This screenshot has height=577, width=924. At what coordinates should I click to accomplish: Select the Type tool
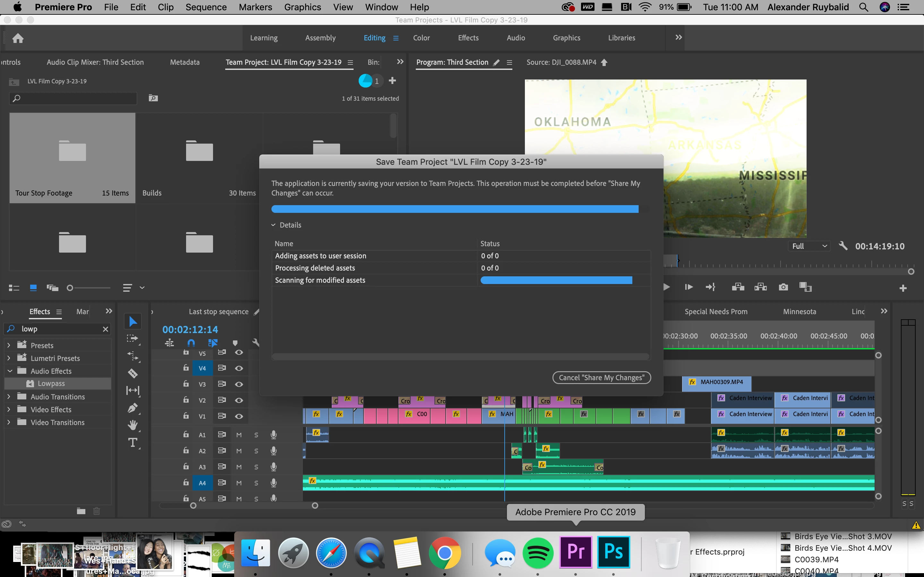[133, 443]
